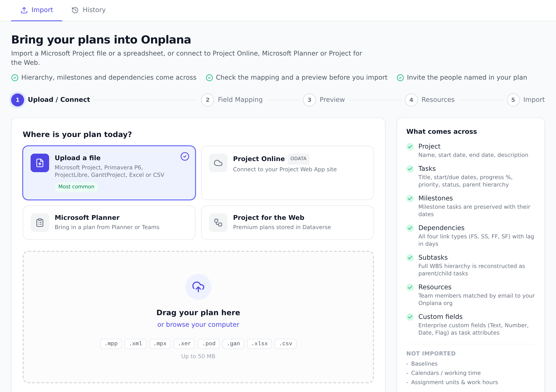556x392 pixels.
Task: Click the cloud upload icon in the drop zone
Action: point(198,287)
